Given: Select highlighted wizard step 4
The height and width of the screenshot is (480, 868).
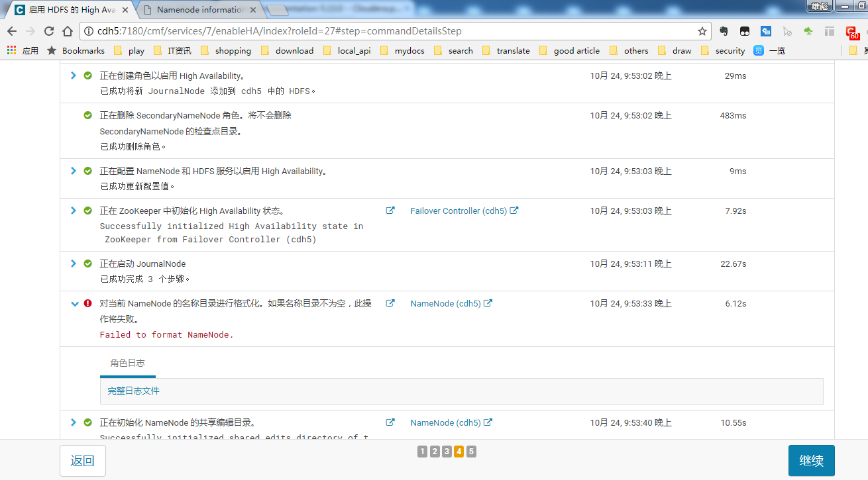Looking at the screenshot, I should (459, 452).
